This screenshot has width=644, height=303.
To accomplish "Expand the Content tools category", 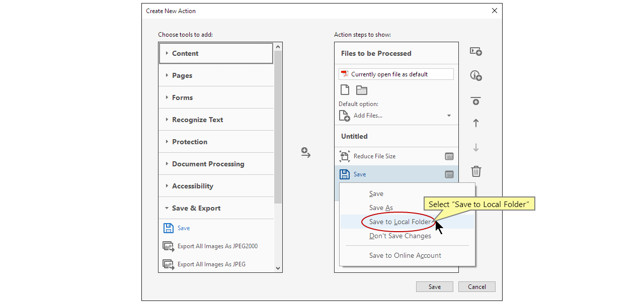I will click(185, 53).
